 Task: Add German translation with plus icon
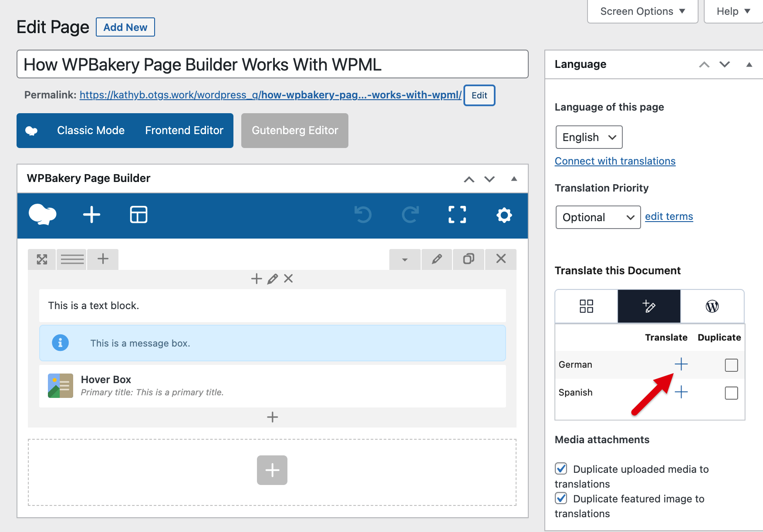[681, 364]
